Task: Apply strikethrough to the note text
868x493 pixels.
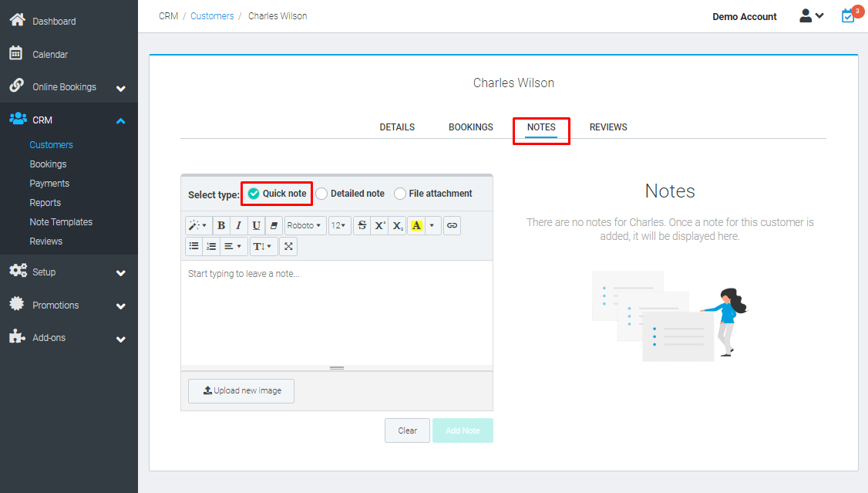Action: pos(362,225)
